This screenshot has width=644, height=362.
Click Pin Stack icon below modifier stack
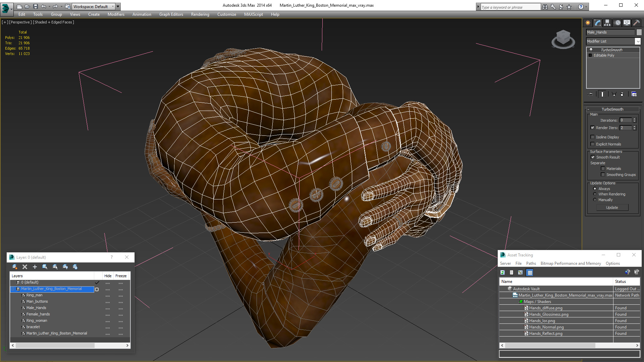pos(591,94)
